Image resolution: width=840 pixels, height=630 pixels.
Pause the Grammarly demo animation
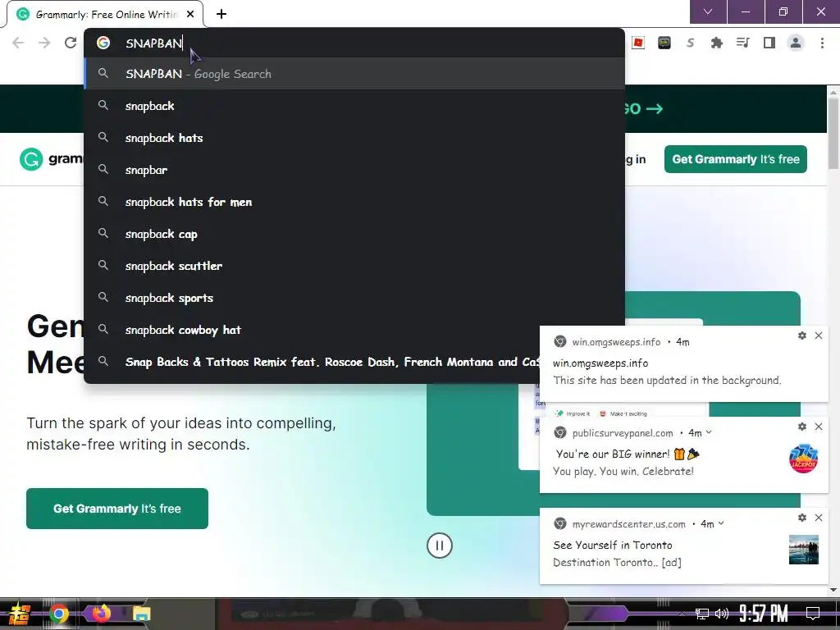tap(440, 546)
